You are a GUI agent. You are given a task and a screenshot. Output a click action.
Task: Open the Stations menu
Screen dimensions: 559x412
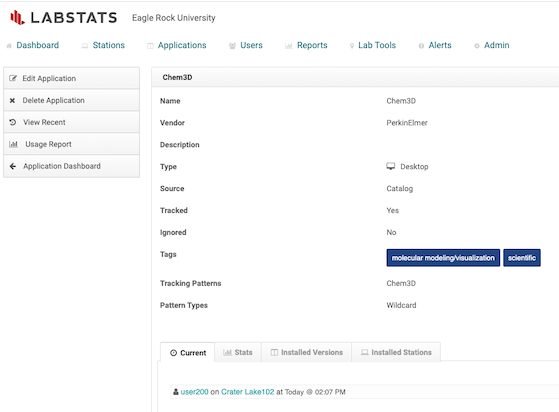coord(108,45)
